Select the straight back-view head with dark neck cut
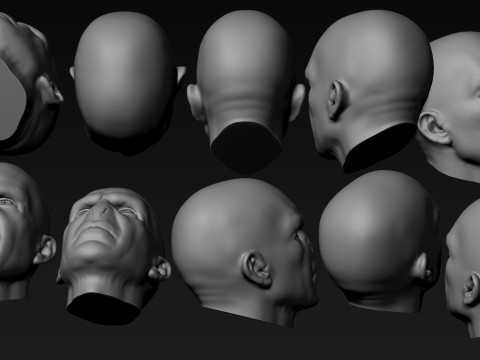 tap(246, 92)
